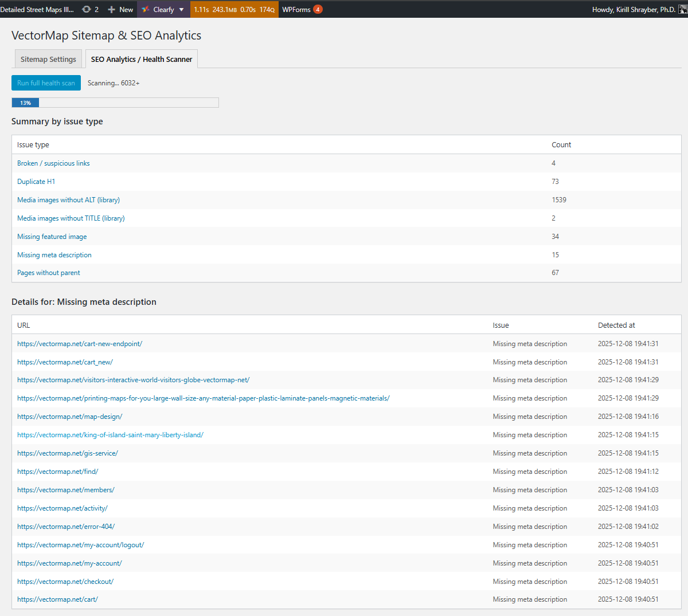Screen dimensions: 688x616
Task: View Missing featured image details
Action: (x=52, y=236)
